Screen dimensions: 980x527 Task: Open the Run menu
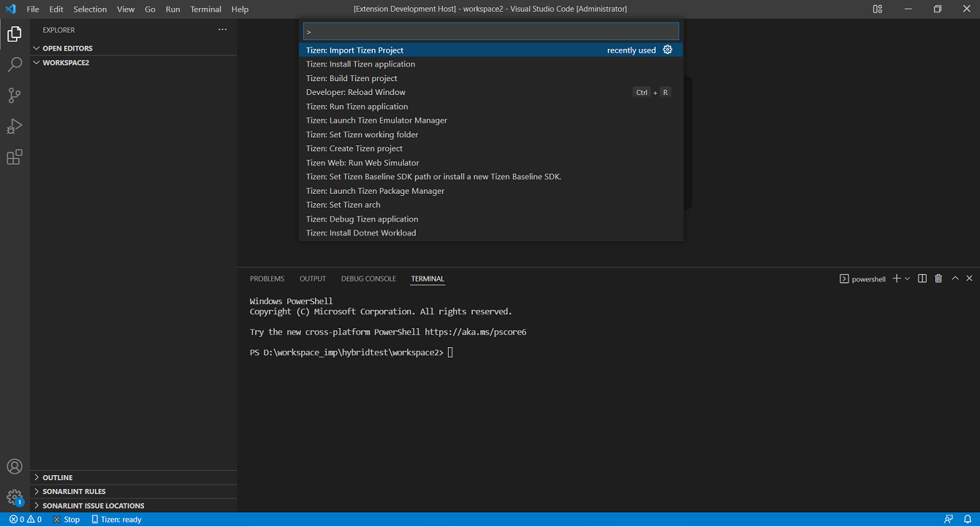click(x=172, y=9)
